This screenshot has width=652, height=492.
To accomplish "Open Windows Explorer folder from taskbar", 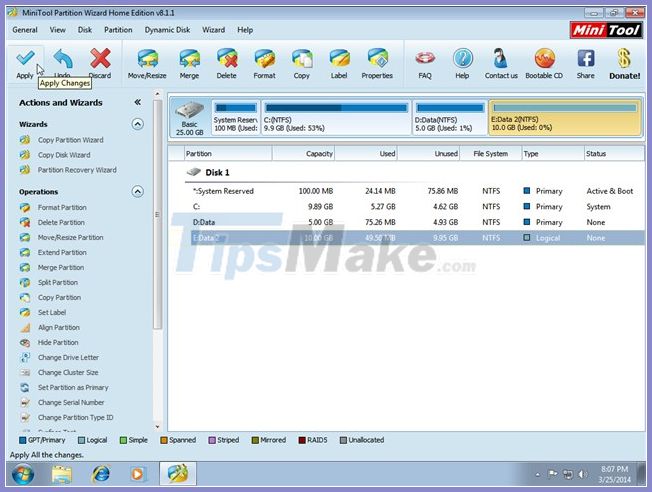I will pos(62,474).
